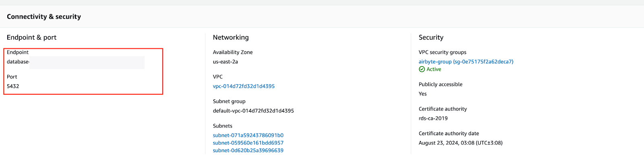Open subnet-071a59243786091b0 link

pyautogui.click(x=248, y=136)
